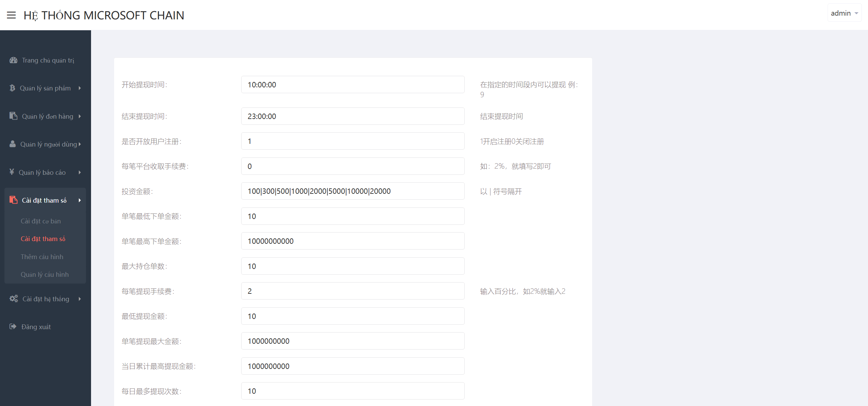Viewport: 868px width, 406px height.
Task: Open Quản lý cấu hình page
Action: coord(45,274)
